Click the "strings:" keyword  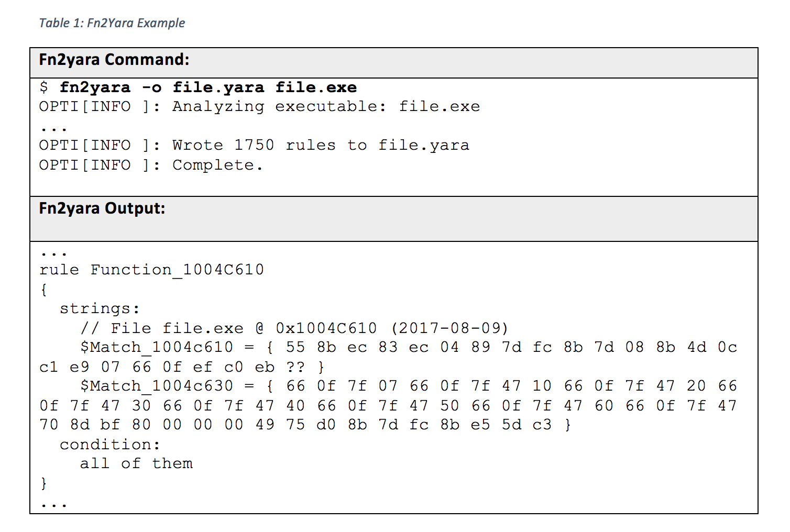coord(100,309)
